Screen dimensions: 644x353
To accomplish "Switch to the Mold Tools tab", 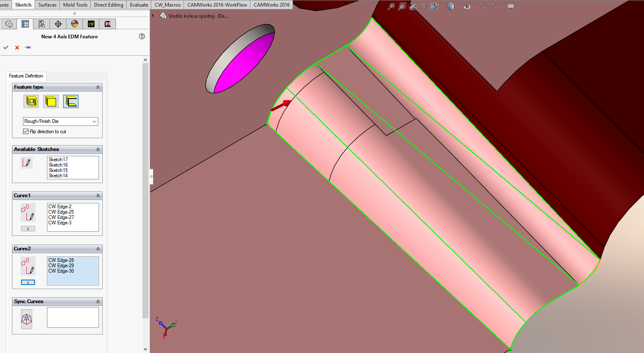I will (75, 5).
